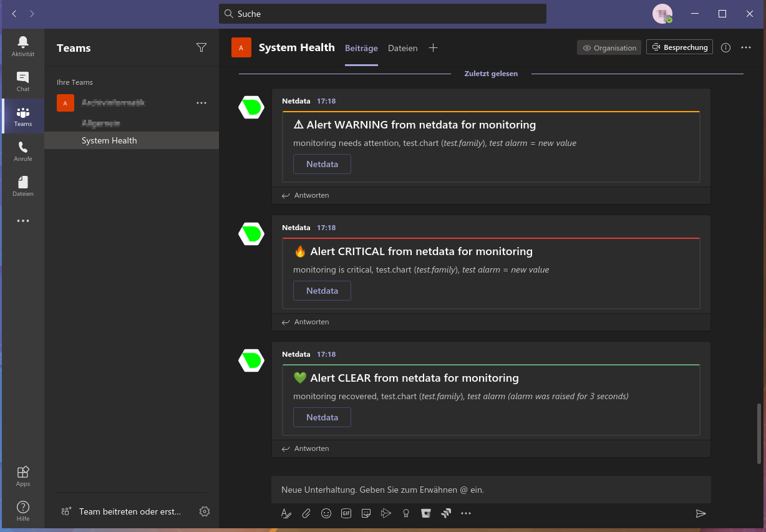Open more channel options ellipsis
Viewport: 766px width, 532px height.
pos(746,47)
